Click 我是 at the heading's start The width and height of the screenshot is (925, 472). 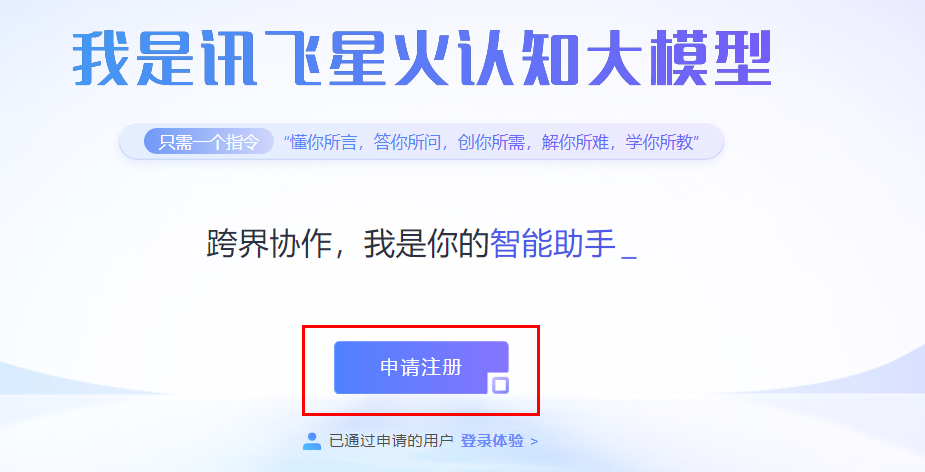[x=133, y=58]
